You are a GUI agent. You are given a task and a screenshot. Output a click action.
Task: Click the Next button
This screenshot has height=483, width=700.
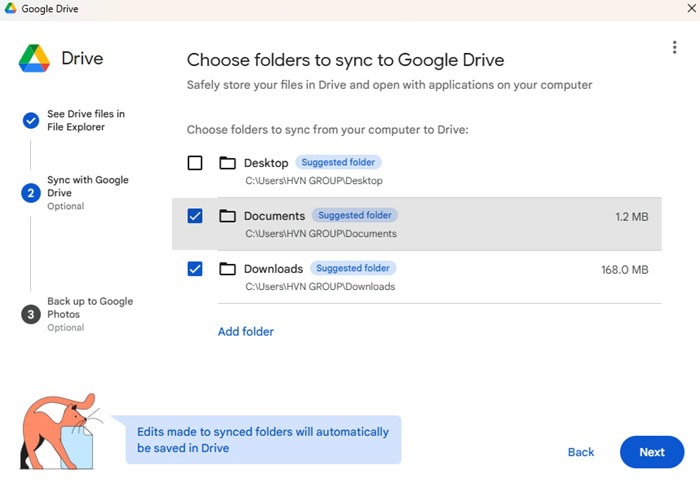tap(651, 452)
